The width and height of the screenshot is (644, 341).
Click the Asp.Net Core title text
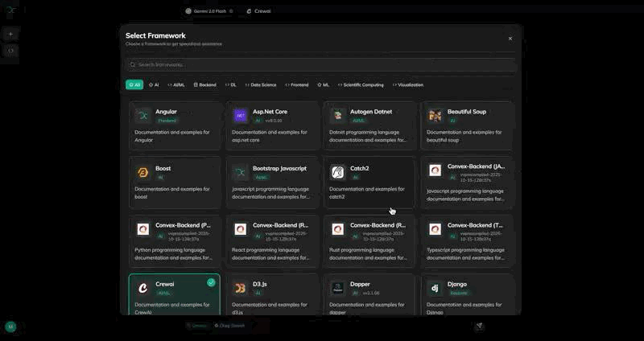click(x=270, y=112)
